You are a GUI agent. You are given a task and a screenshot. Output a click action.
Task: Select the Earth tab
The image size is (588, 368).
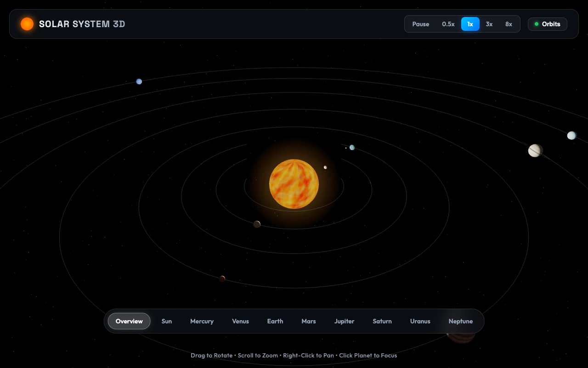pos(275,321)
